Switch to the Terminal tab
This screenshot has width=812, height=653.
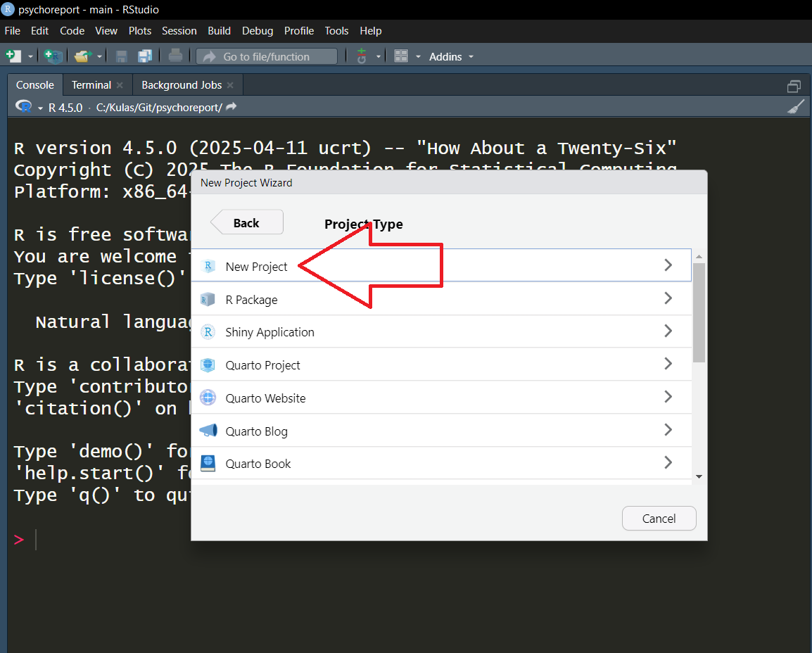coord(91,84)
